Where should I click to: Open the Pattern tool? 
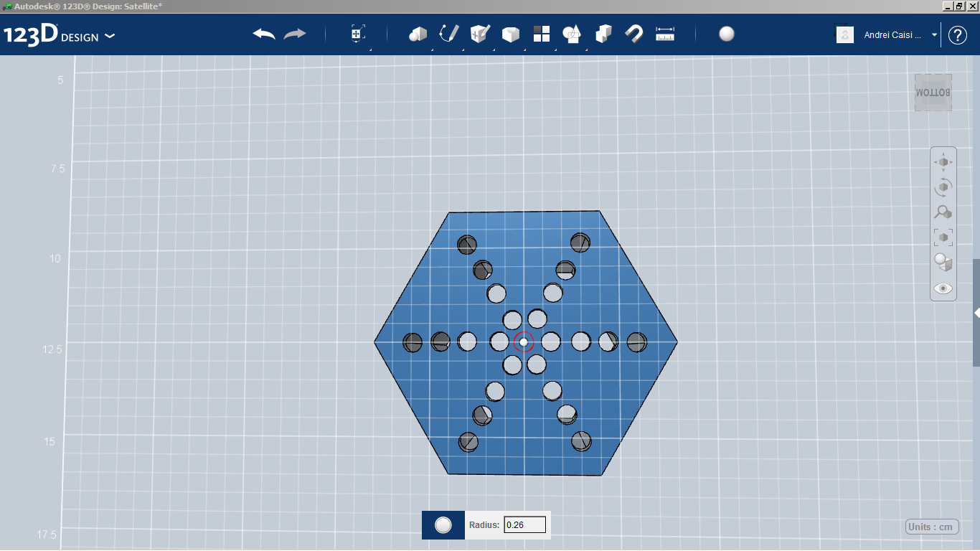[542, 34]
